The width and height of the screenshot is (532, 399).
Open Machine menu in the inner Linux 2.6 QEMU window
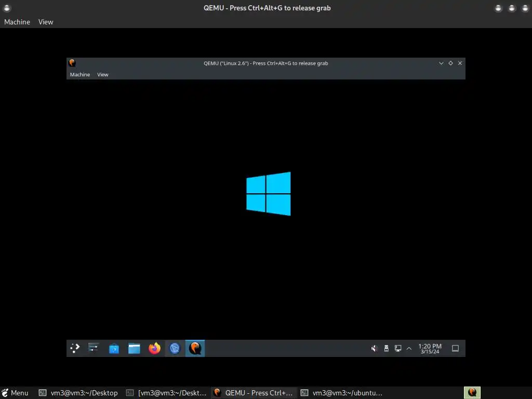79,75
